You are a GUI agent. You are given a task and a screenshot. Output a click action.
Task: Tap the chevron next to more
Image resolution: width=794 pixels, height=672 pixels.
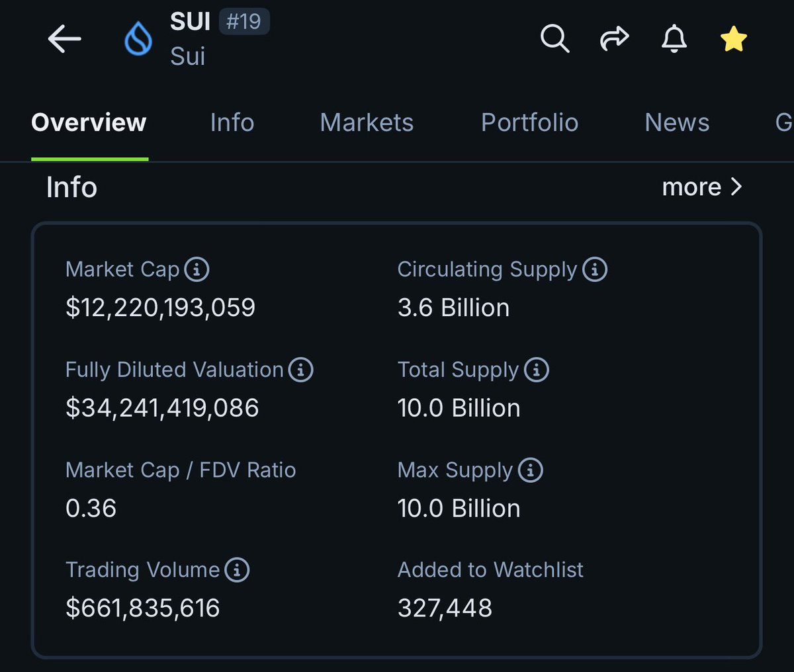click(x=736, y=187)
